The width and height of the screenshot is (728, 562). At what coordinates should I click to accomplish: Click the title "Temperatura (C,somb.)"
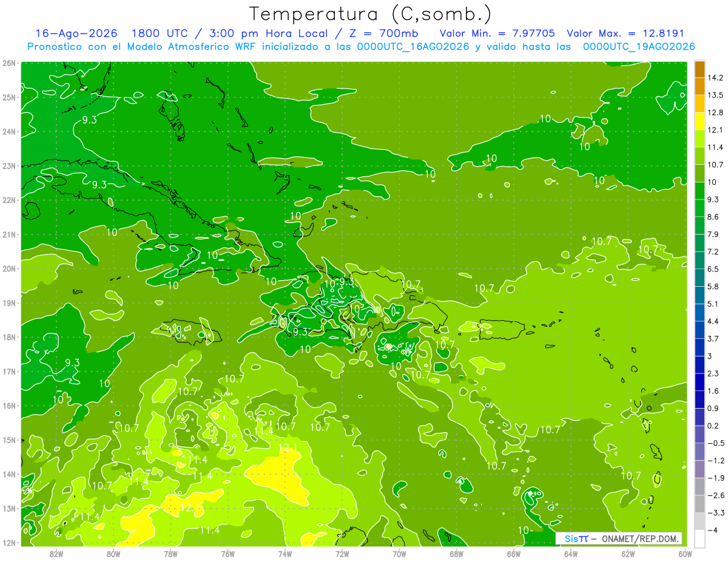pyautogui.click(x=371, y=14)
